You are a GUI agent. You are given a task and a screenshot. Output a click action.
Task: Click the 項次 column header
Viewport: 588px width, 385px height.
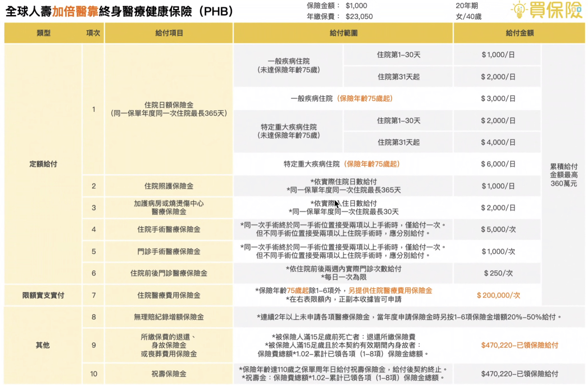(93, 33)
